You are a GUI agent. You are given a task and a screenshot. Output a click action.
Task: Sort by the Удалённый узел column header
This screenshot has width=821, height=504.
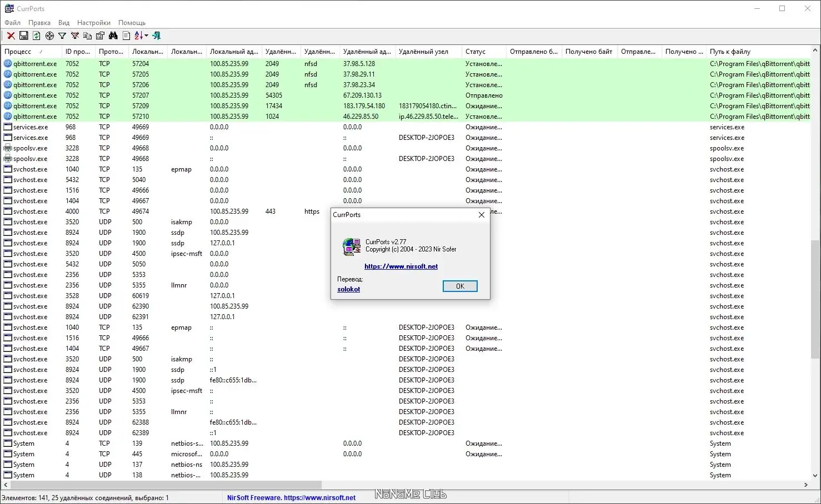pos(429,52)
